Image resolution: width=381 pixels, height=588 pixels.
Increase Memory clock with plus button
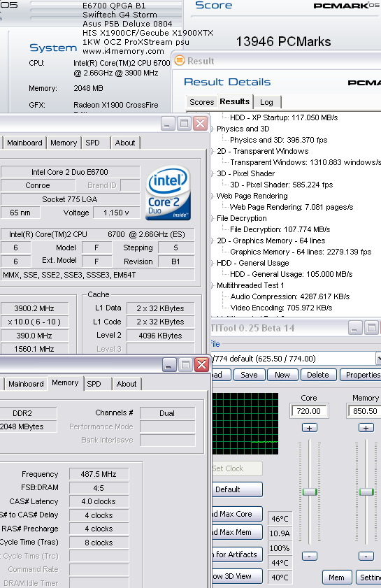366,427
